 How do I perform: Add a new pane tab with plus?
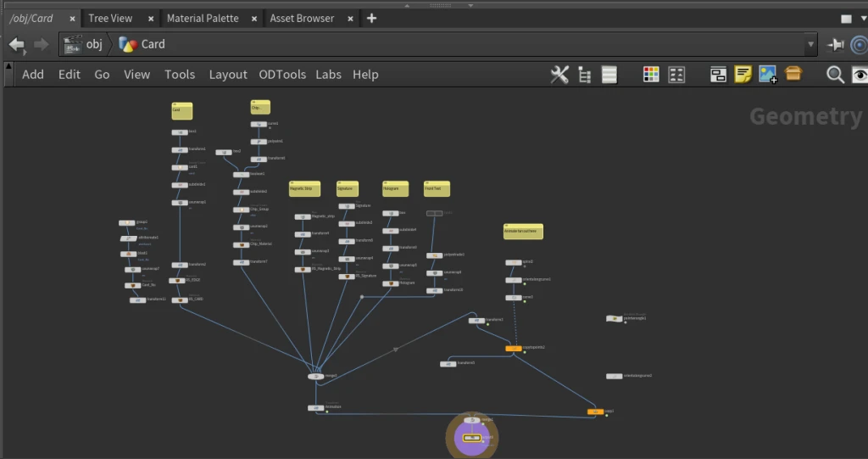pos(371,19)
